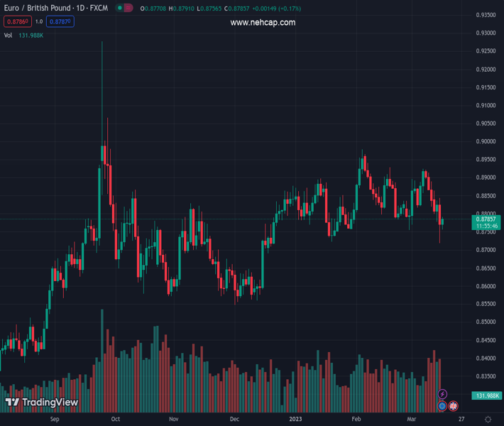Click the green market status dot
The height and width of the screenshot is (426, 504).
119,8
